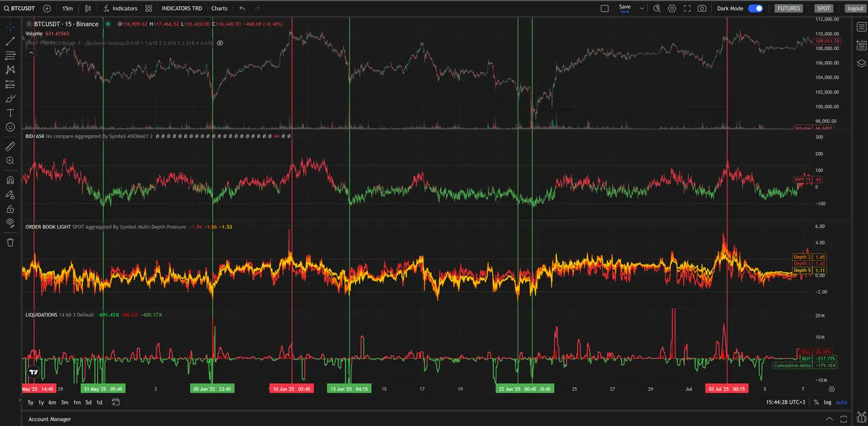Viewport: 868px width, 426px height.
Task: Select the 5d time range
Action: [89, 402]
